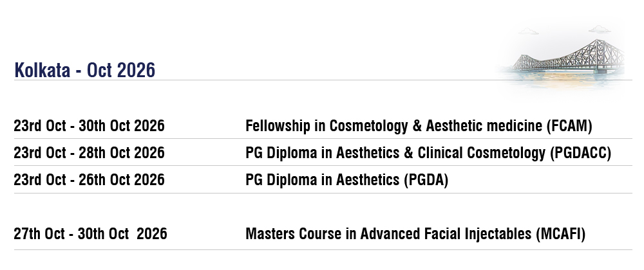Click the 27th Oct - 30th Oct 2026 date

pos(90,234)
